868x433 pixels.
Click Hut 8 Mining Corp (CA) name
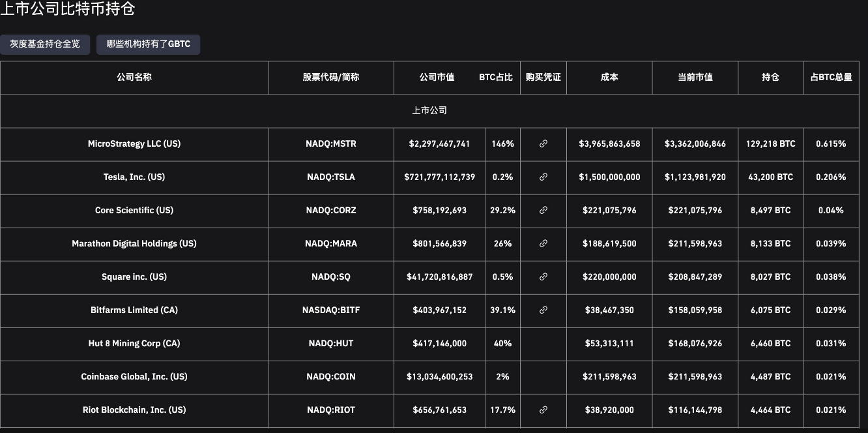(x=134, y=344)
